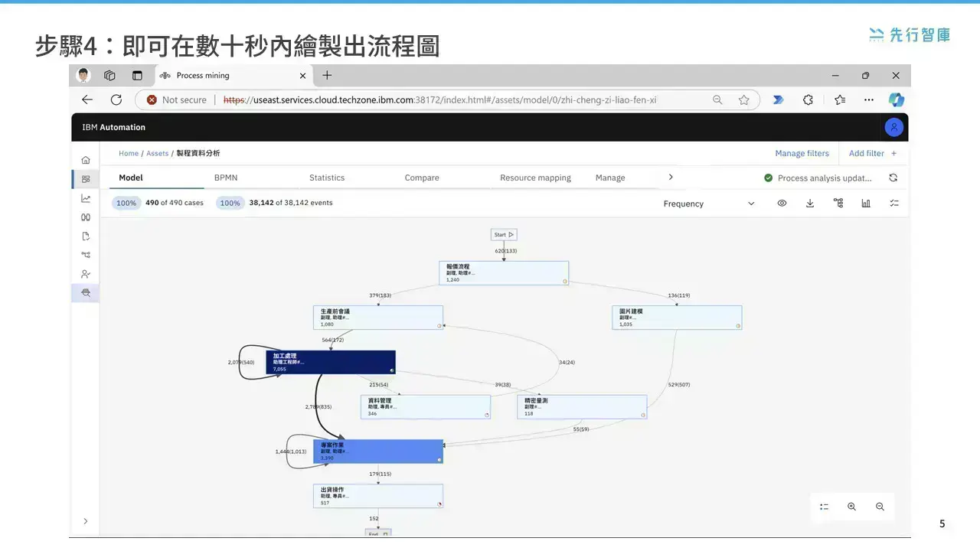
Task: Switch to the Resource mapping tab
Action: click(x=535, y=178)
